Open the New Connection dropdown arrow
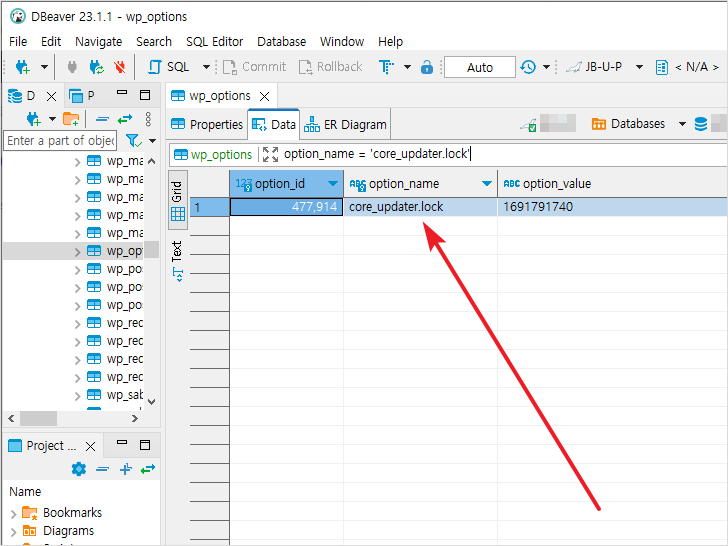 44,67
